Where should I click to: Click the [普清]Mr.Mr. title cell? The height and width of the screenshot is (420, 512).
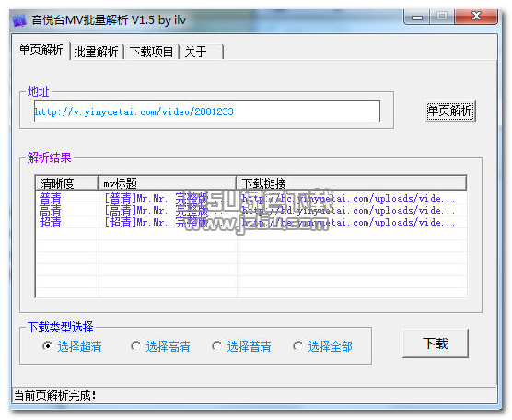point(168,198)
